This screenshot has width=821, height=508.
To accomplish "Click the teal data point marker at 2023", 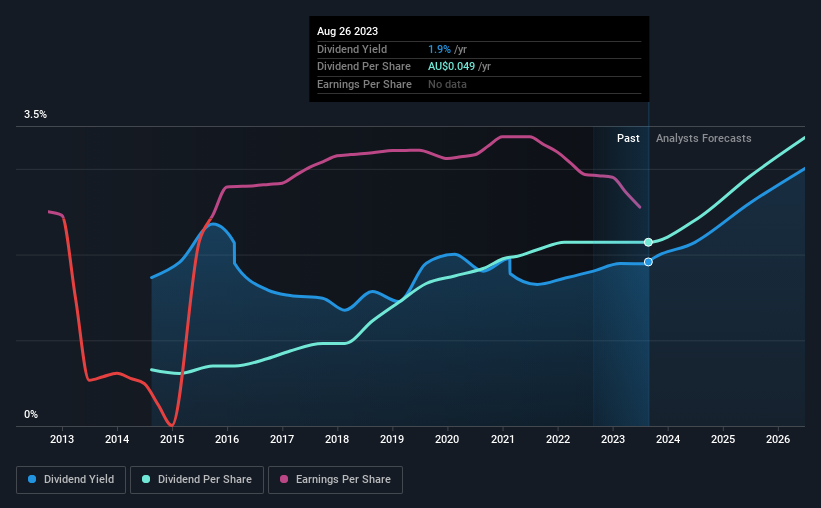I will [x=648, y=242].
